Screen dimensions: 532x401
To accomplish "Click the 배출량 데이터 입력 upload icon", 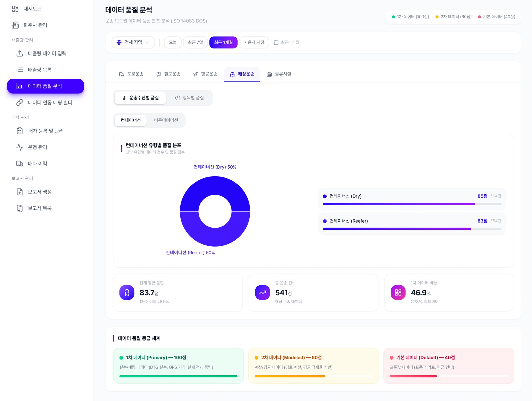I will click(20, 54).
